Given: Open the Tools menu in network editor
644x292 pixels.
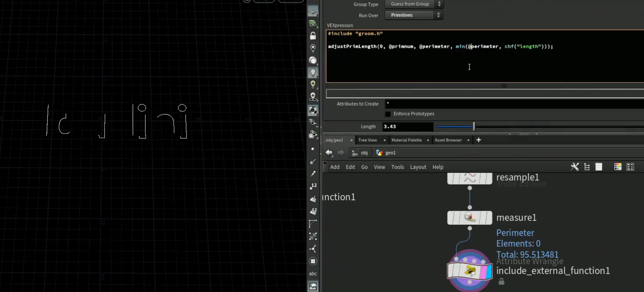Looking at the screenshot, I should click(x=398, y=167).
